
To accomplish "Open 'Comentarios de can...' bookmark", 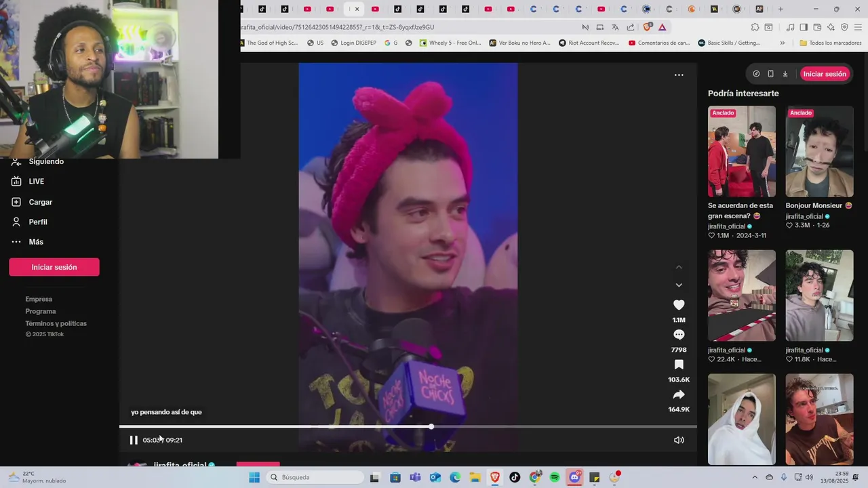I will click(x=659, y=43).
